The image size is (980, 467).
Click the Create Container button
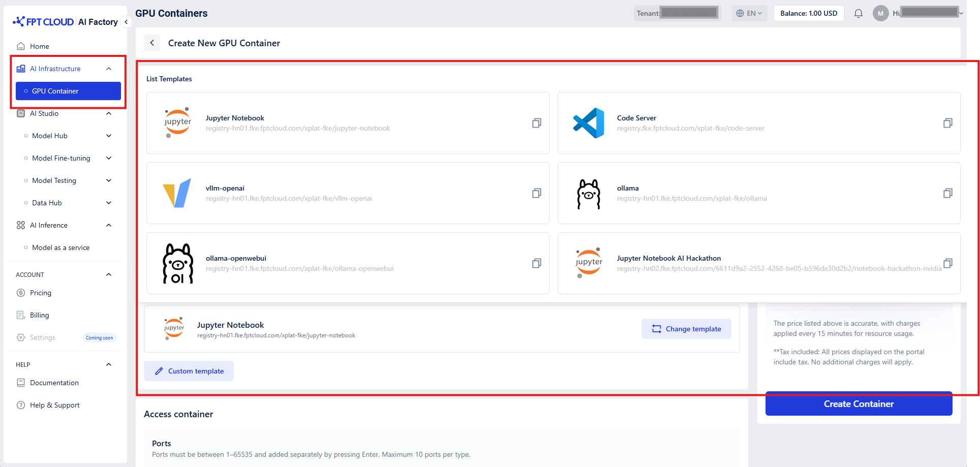pyautogui.click(x=859, y=404)
